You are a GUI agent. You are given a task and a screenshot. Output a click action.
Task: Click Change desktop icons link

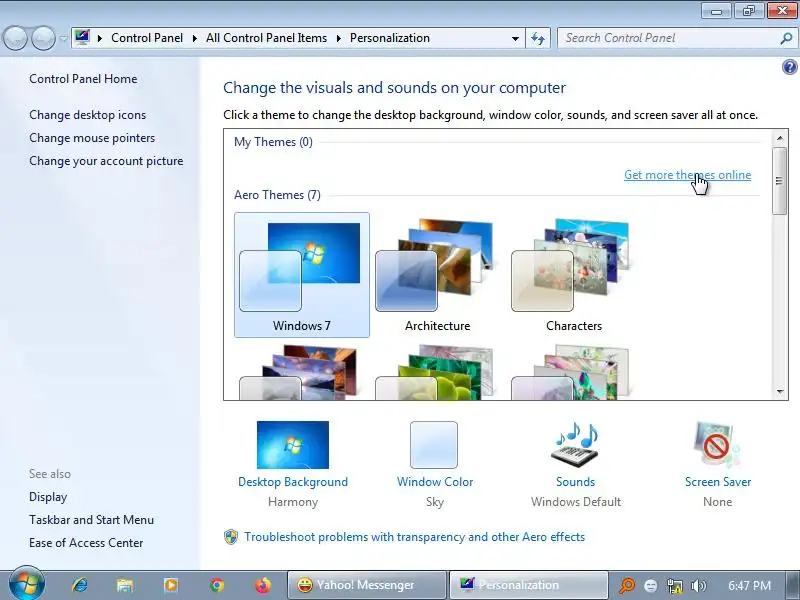click(x=87, y=115)
